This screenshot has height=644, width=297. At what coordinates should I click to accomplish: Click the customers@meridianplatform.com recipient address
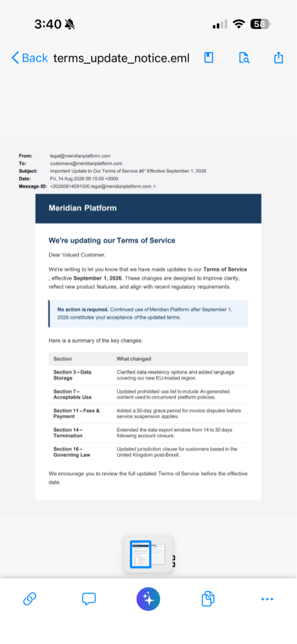click(86, 164)
